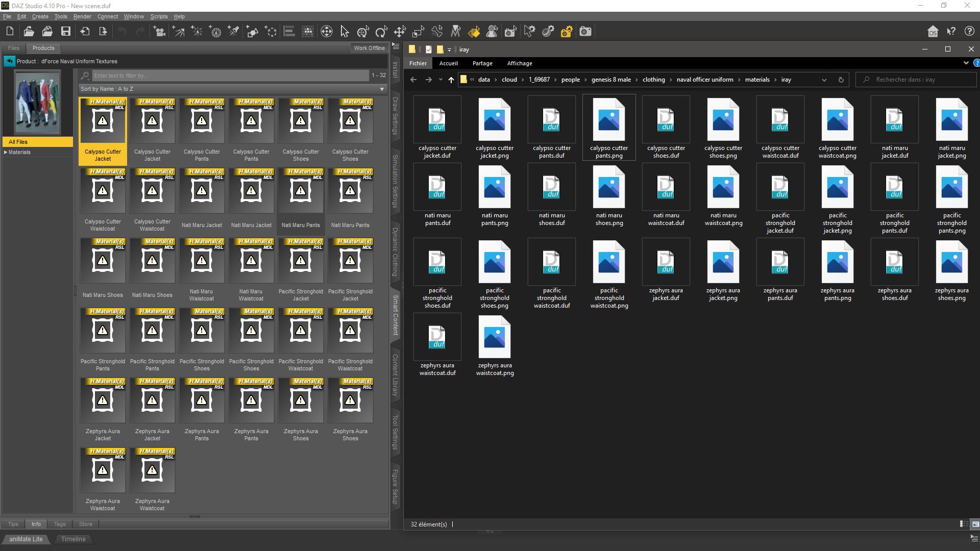This screenshot has width=980, height=551.
Task: Switch Explorer to details list view
Action: 963,524
